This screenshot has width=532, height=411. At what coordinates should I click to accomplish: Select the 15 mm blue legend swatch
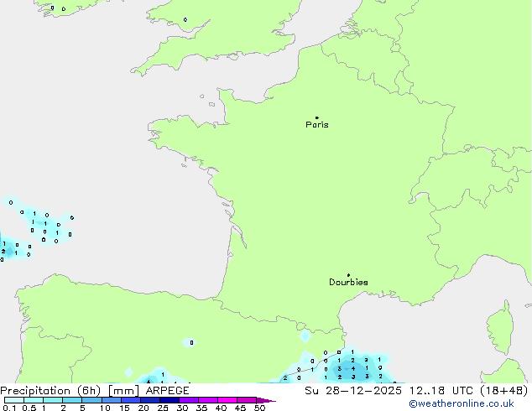[131, 400]
